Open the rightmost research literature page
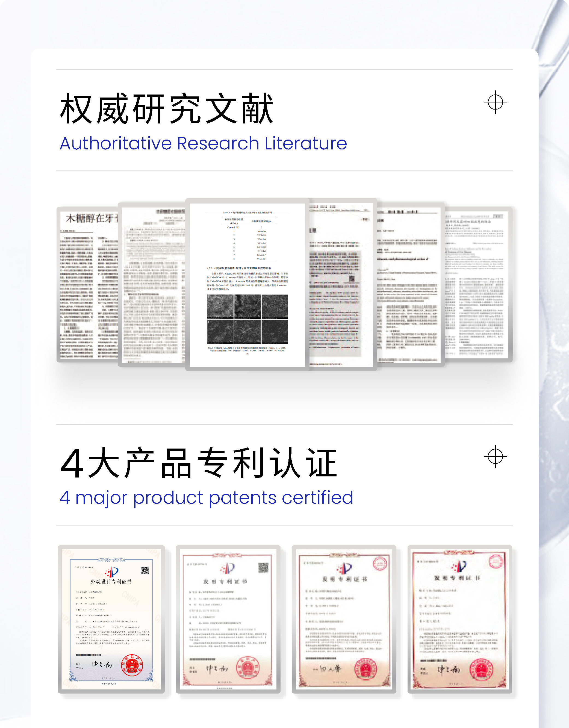The height and width of the screenshot is (728, 569). [479, 284]
